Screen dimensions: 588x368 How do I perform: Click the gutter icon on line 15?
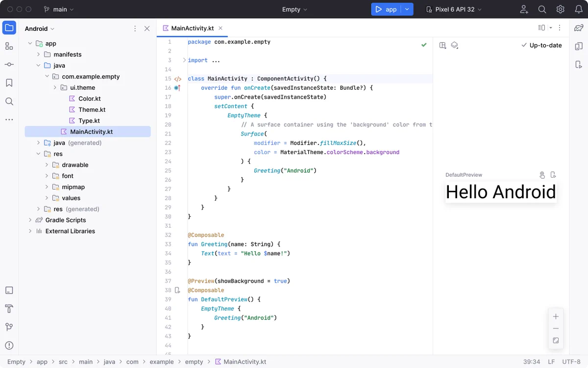177,79
